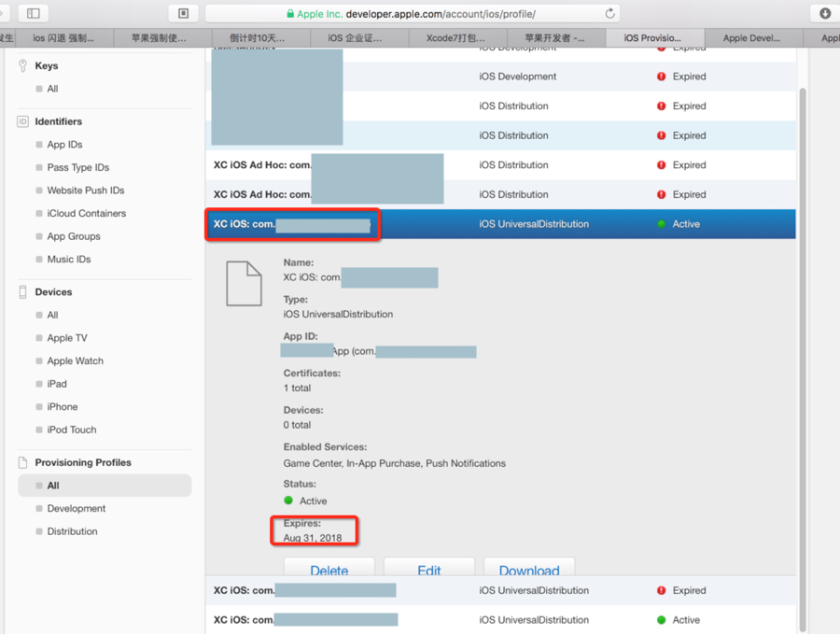Click the Identifiers ID icon
The image size is (840, 635).
coord(22,121)
